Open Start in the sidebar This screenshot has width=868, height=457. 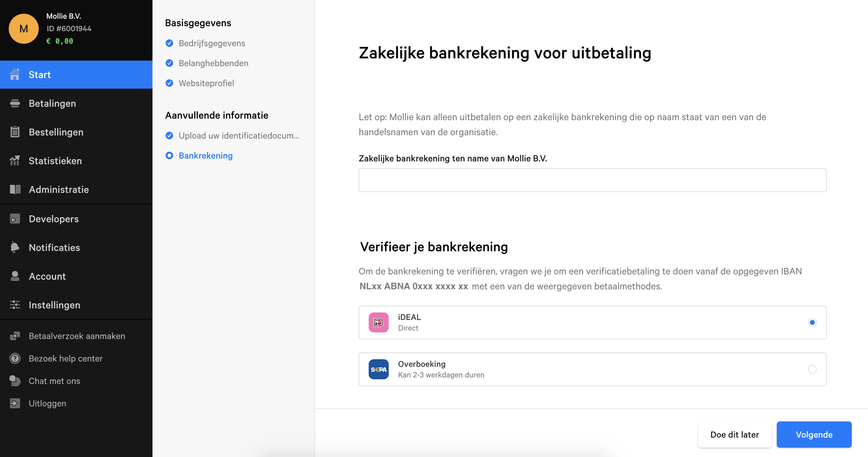[x=76, y=75]
